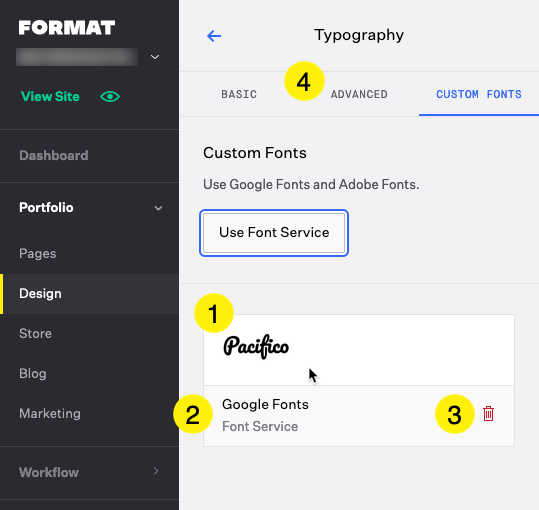The height and width of the screenshot is (510, 539).
Task: Collapse the Portfolio section chevron
Action: (158, 208)
